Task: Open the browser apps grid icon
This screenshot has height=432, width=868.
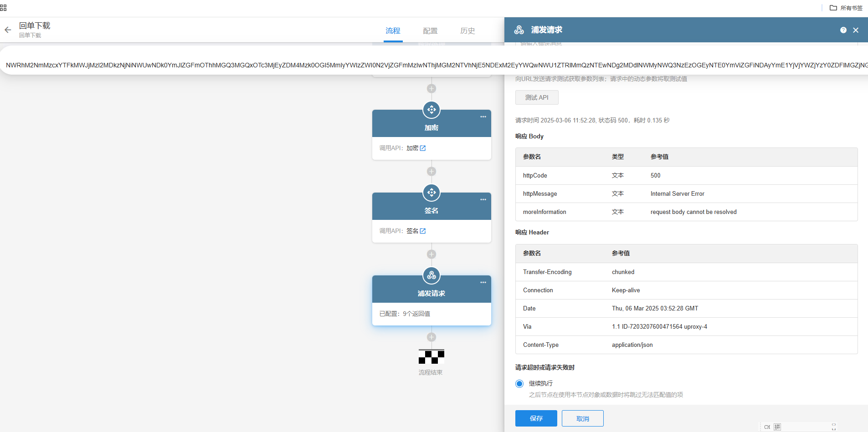Action: point(3,8)
